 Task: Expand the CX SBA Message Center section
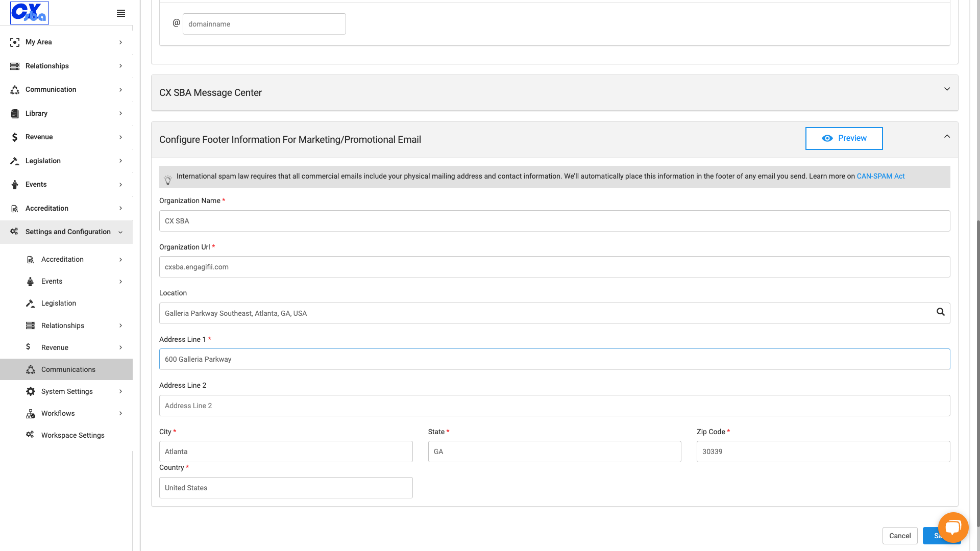947,89
